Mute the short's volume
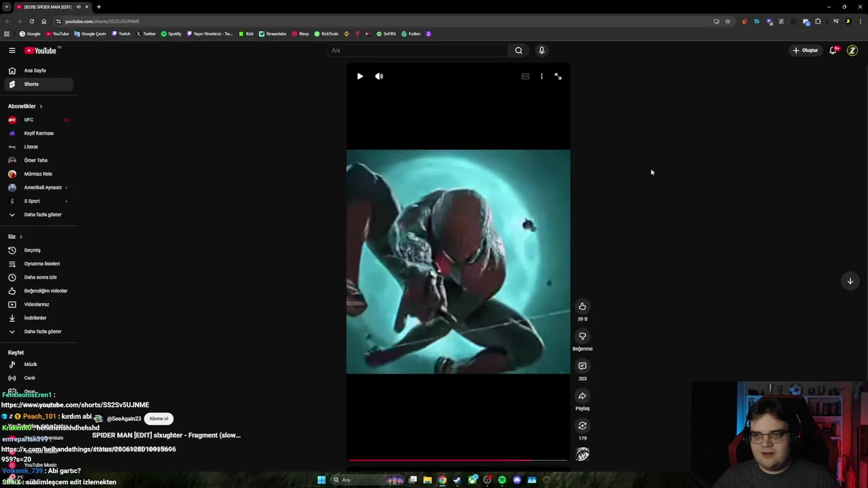 [379, 77]
